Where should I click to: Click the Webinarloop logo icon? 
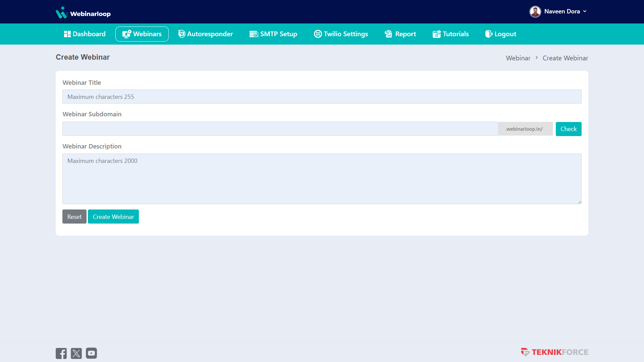62,13
